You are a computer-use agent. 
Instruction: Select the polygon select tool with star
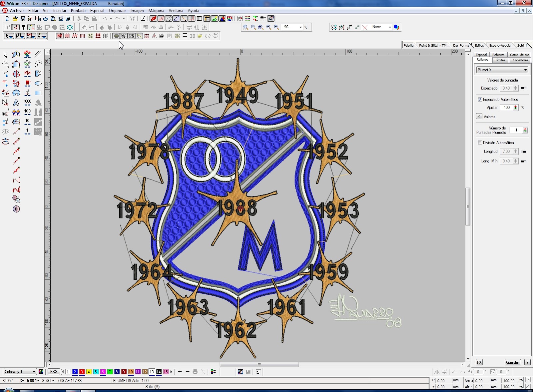coord(5,64)
